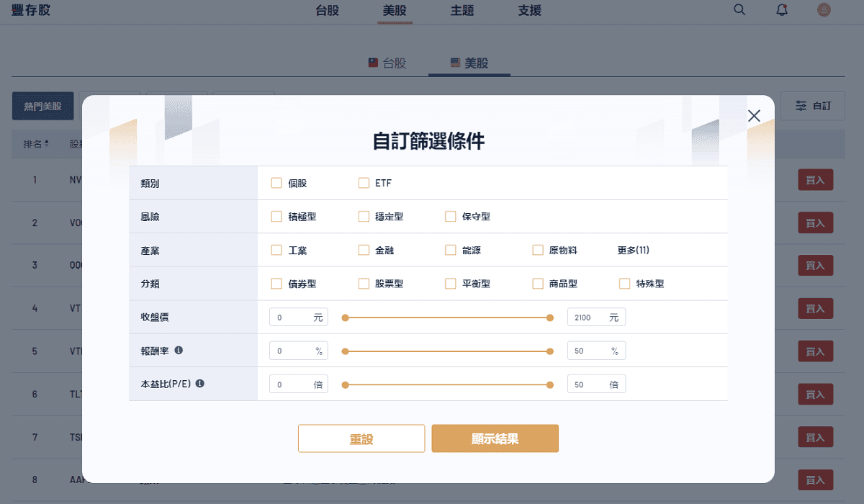
Task: Click the Taiwan flag icon on 台股 tab
Action: (372, 63)
